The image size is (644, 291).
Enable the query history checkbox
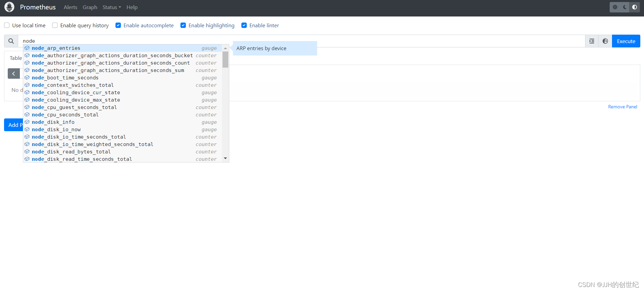[x=55, y=25]
